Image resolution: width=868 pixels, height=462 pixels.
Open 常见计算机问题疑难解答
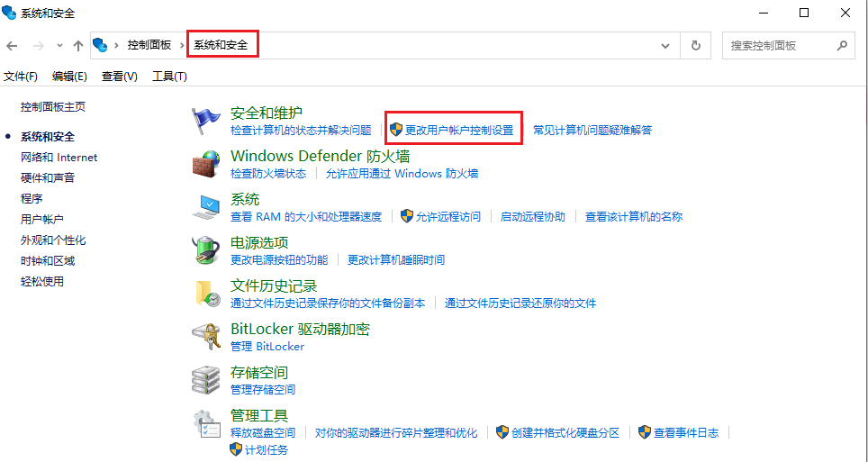pyautogui.click(x=592, y=131)
